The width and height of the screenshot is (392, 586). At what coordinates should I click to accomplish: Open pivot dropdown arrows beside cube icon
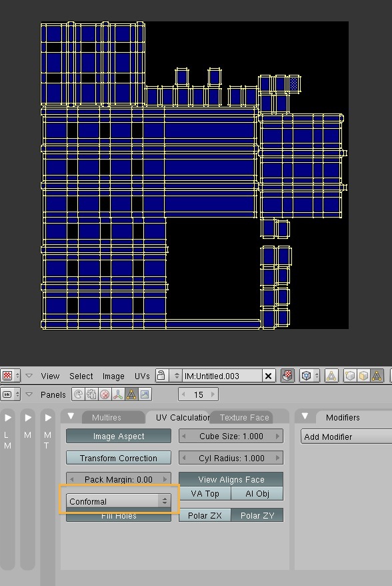click(317, 376)
